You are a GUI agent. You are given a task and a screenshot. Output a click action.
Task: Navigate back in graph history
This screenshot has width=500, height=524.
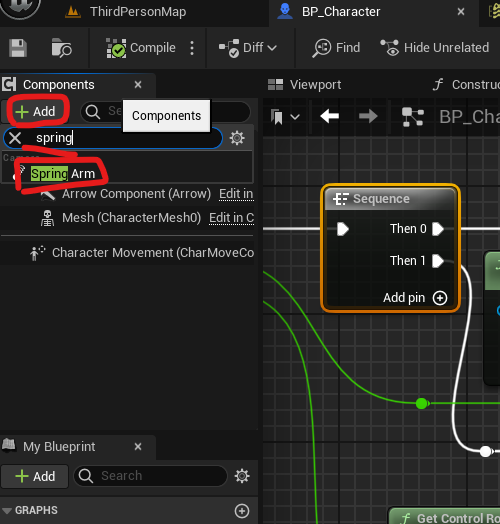pos(330,117)
